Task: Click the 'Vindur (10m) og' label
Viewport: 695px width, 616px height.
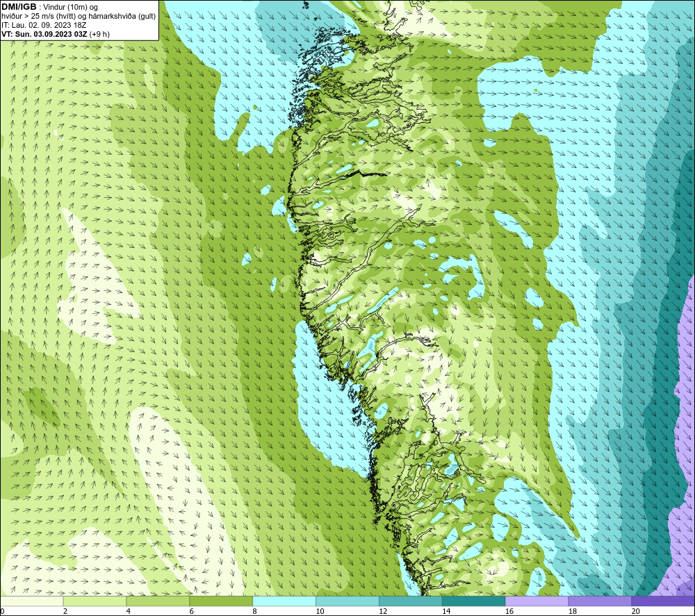Action: point(70,8)
